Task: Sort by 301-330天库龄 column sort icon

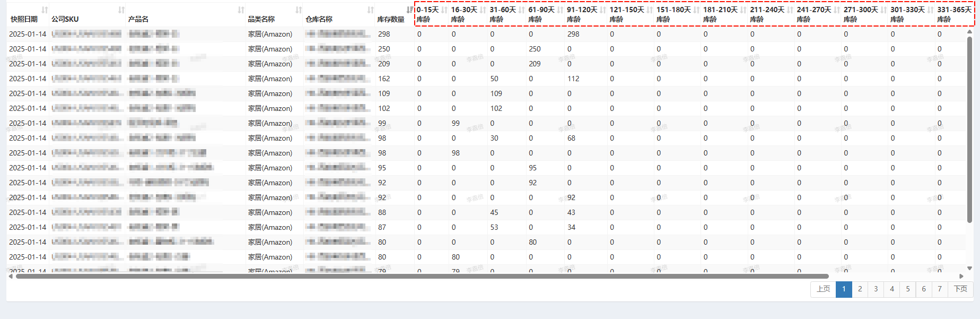Action: coord(931,10)
